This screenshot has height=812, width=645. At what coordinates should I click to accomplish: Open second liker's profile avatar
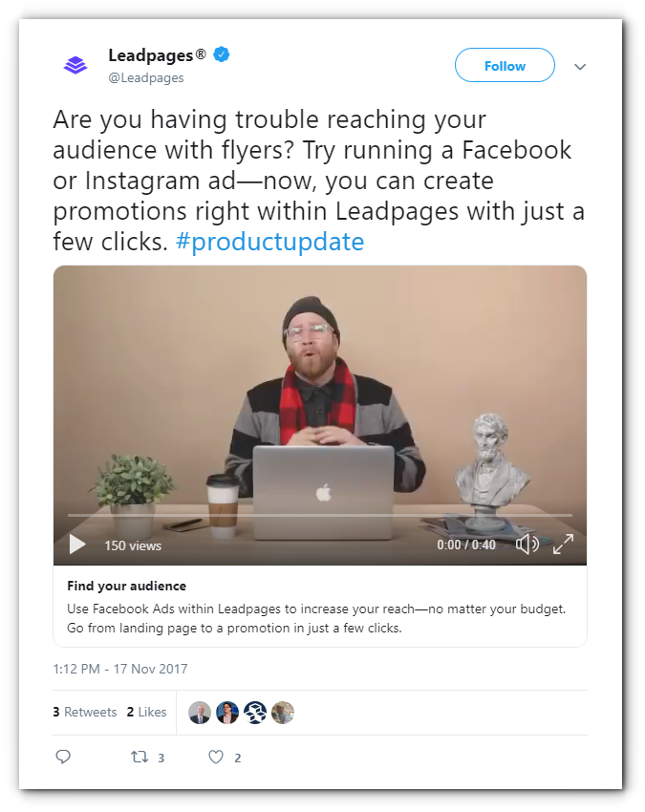tap(227, 713)
